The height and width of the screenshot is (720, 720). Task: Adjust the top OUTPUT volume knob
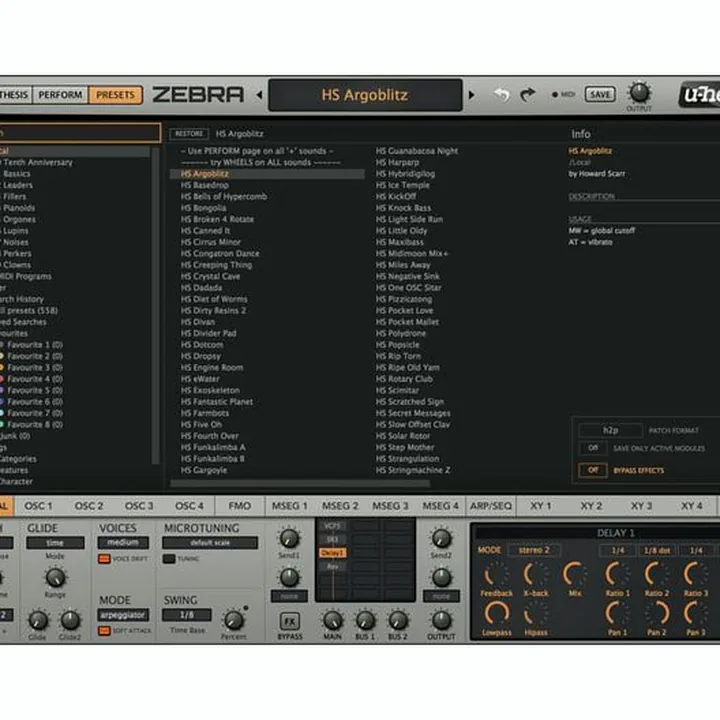click(639, 93)
